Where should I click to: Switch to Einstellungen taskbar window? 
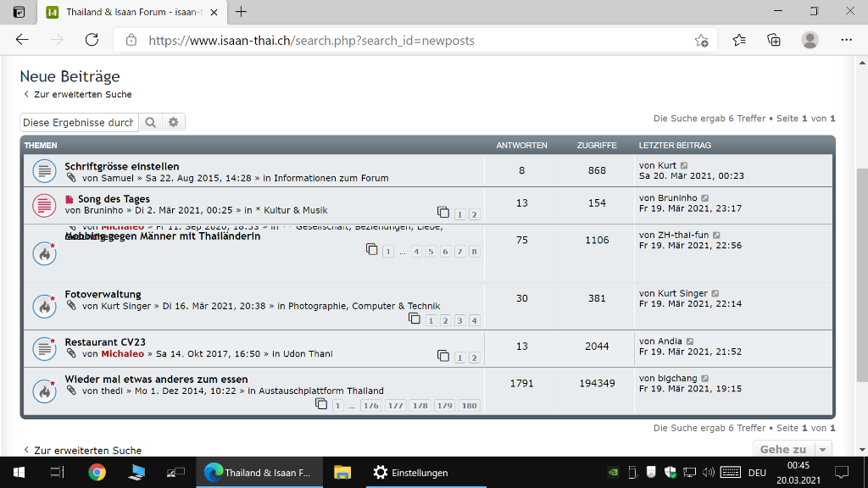click(426, 473)
